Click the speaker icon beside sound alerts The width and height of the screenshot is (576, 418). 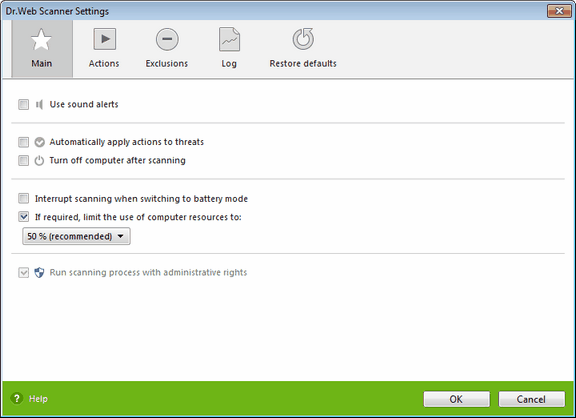click(x=39, y=104)
